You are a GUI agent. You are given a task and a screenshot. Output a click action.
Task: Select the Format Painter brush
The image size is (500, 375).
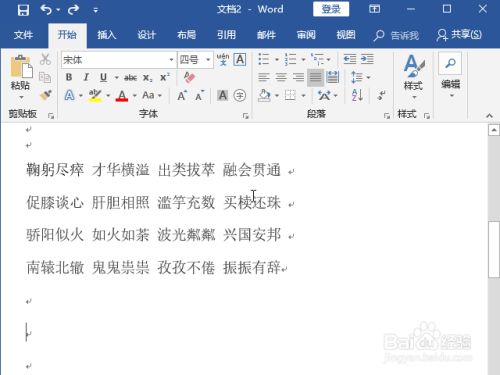click(x=46, y=95)
